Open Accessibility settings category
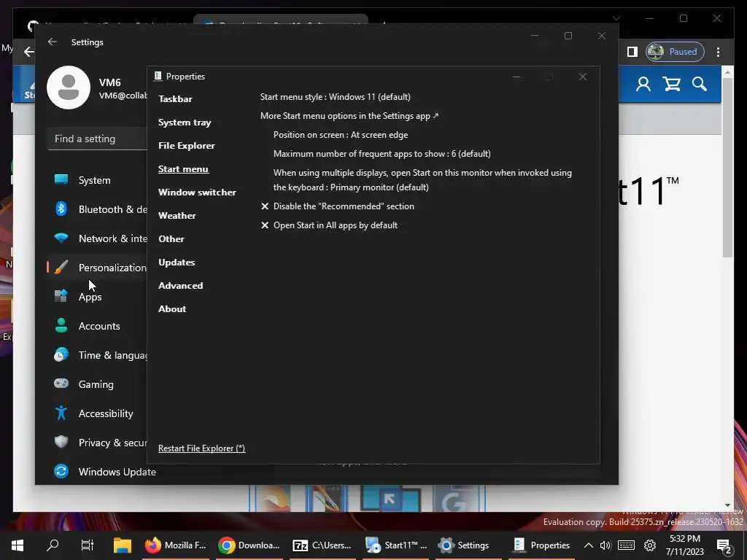Screen dimensions: 747x560 (97, 413)
